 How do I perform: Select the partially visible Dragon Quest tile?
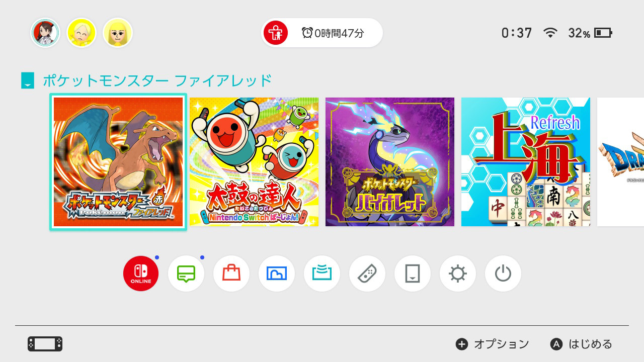point(620,162)
